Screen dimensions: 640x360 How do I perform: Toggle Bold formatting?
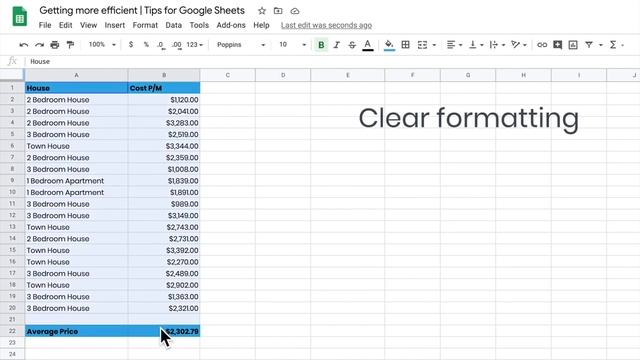coord(321,45)
